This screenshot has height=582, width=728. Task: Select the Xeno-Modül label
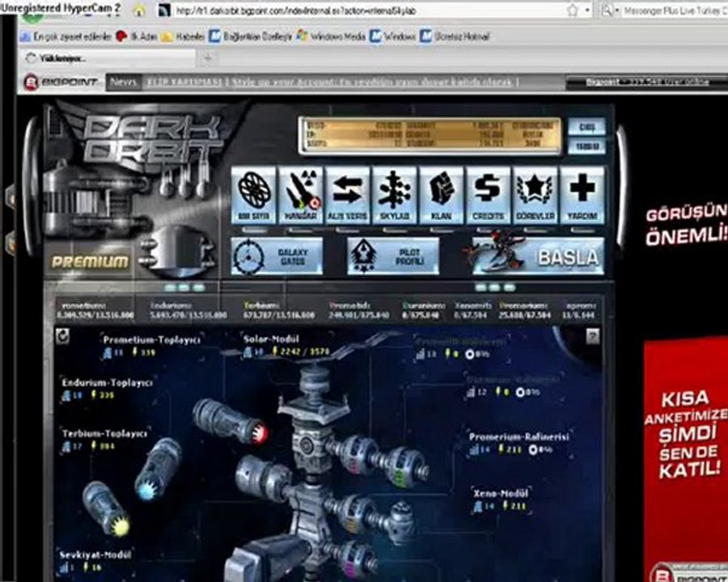pyautogui.click(x=501, y=493)
